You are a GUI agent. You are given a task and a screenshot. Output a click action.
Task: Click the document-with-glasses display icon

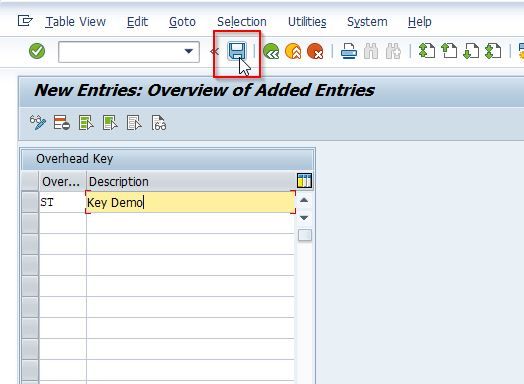point(158,123)
